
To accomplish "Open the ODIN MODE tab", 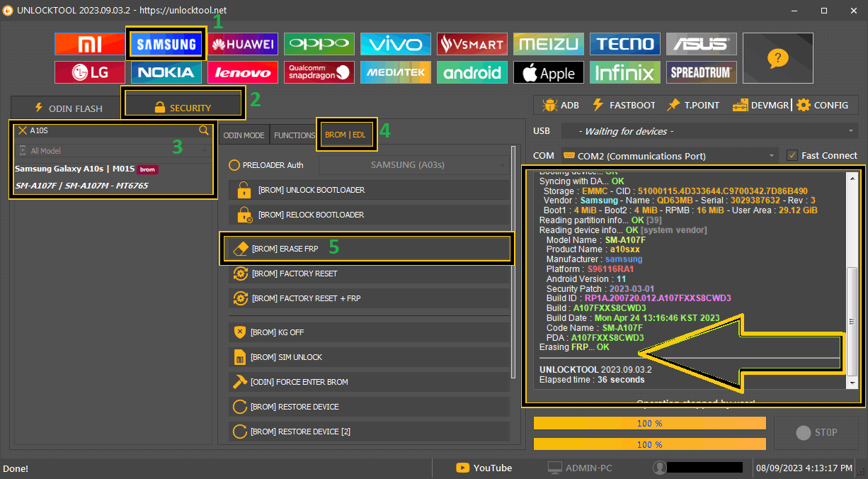I will 244,135.
